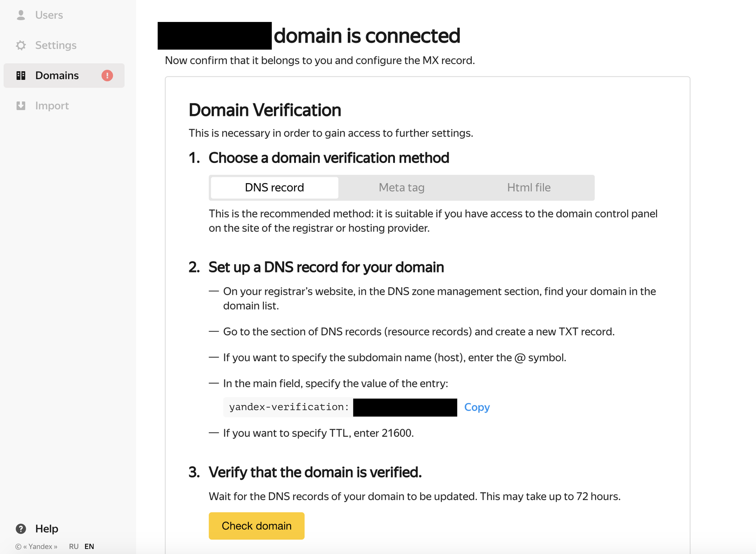Switch interface language to RU
756x554 pixels.
[x=74, y=546]
